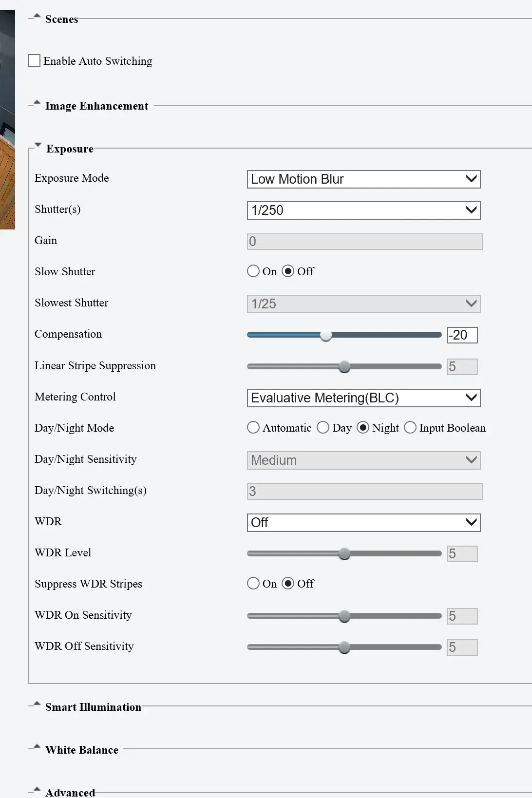Expand the Smart Illumination section
The height and width of the screenshot is (798, 532).
(x=37, y=704)
